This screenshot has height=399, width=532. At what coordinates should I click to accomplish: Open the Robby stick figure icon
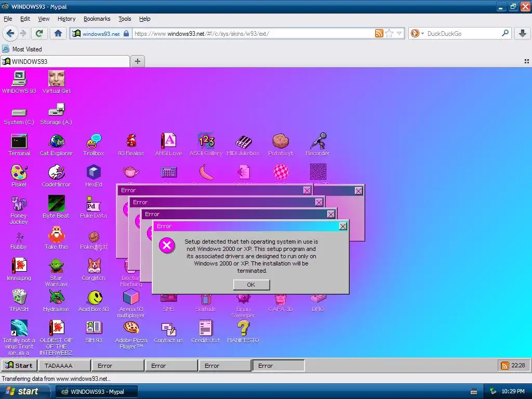coord(19,241)
